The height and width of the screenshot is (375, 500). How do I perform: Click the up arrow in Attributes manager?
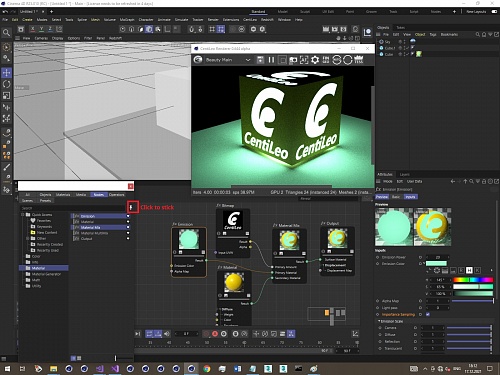click(x=465, y=181)
